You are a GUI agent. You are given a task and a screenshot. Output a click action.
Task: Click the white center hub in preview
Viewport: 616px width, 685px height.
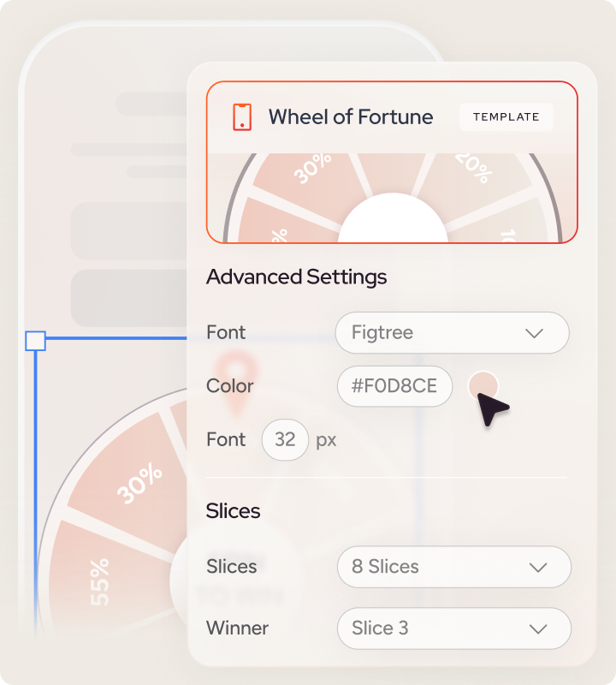[393, 221]
